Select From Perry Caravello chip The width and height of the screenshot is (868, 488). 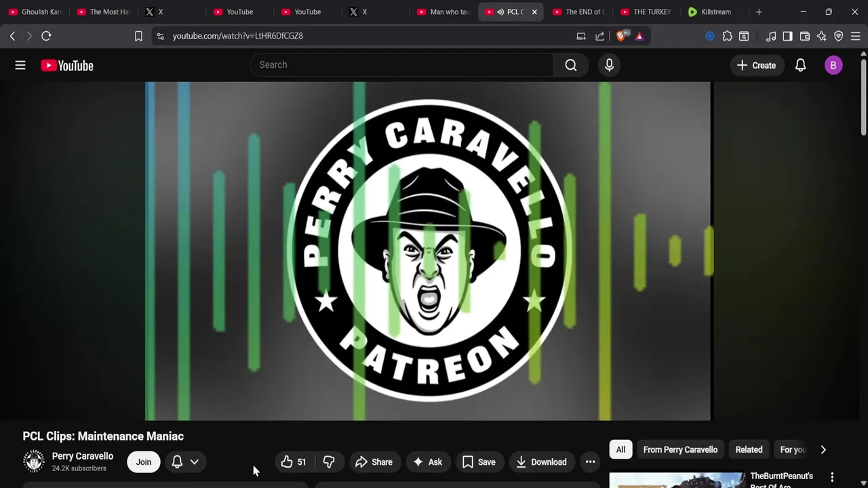[680, 449]
